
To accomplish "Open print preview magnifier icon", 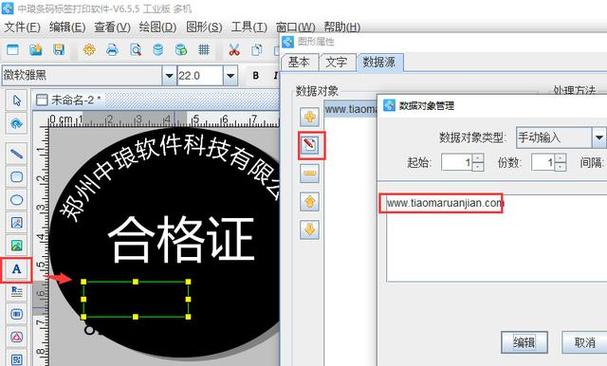I will pos(135,50).
